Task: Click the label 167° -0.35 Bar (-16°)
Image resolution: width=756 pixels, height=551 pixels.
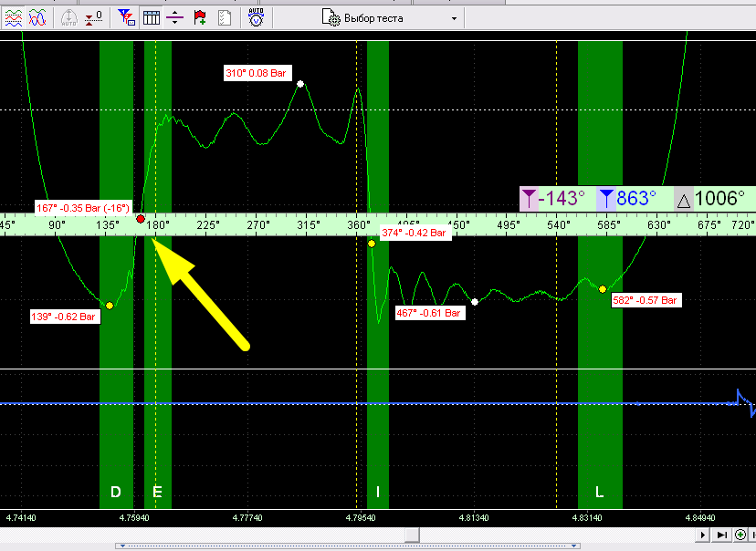Action: (x=83, y=208)
